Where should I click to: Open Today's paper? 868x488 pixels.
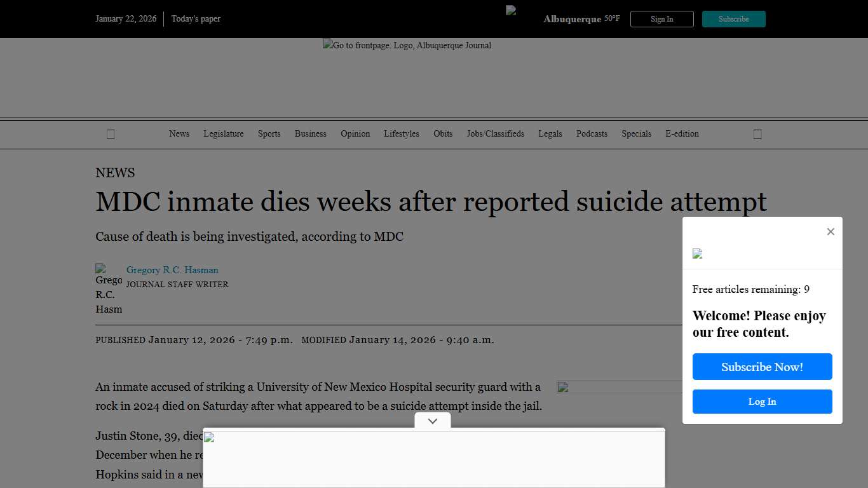click(196, 19)
